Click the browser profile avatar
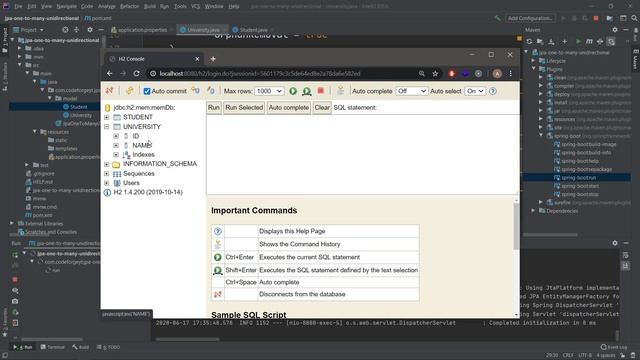Screen dimensions: 640x360 (x=497, y=73)
